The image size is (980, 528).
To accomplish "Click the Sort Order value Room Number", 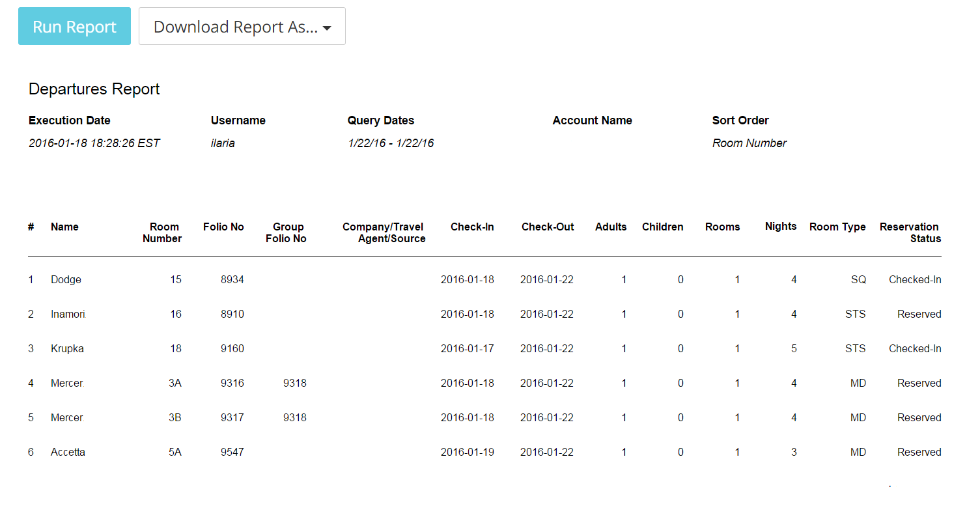I will [x=749, y=143].
